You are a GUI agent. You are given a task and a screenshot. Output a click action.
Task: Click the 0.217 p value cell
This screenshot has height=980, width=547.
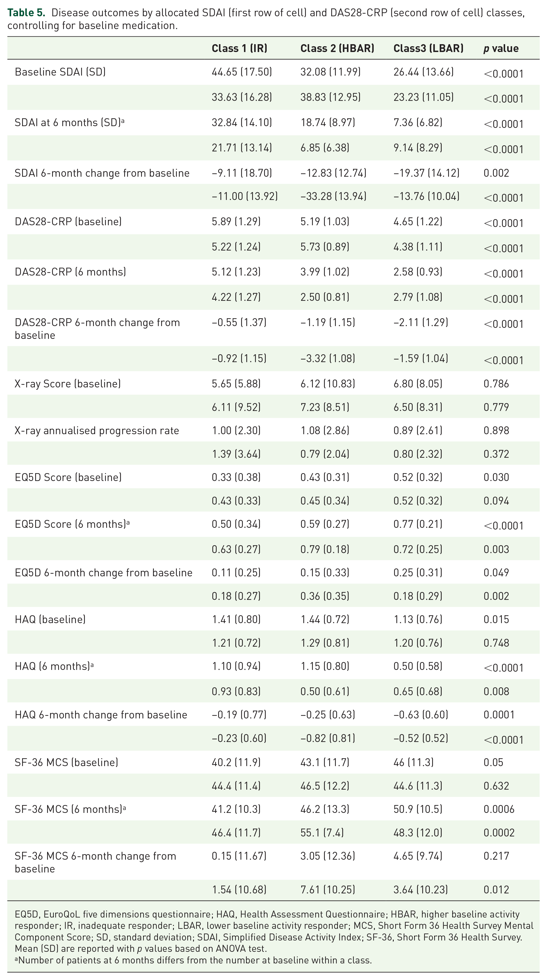496,856
